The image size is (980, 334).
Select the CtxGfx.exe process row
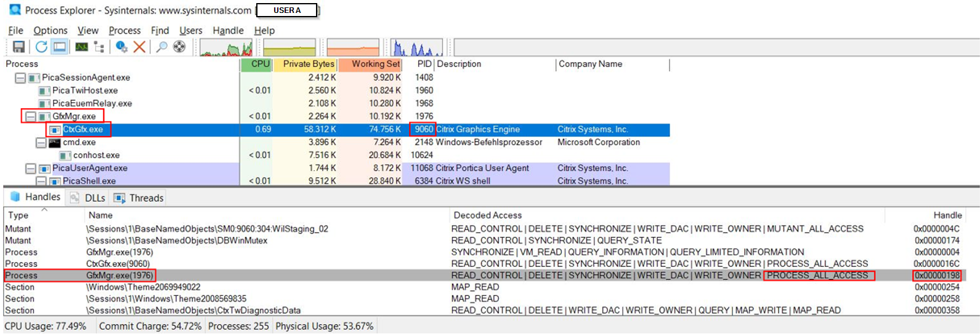click(x=336, y=130)
